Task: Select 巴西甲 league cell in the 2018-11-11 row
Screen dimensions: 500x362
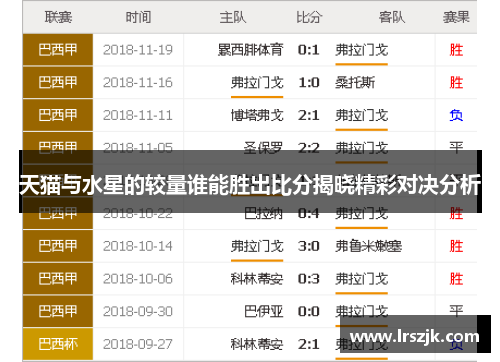Action: point(58,115)
